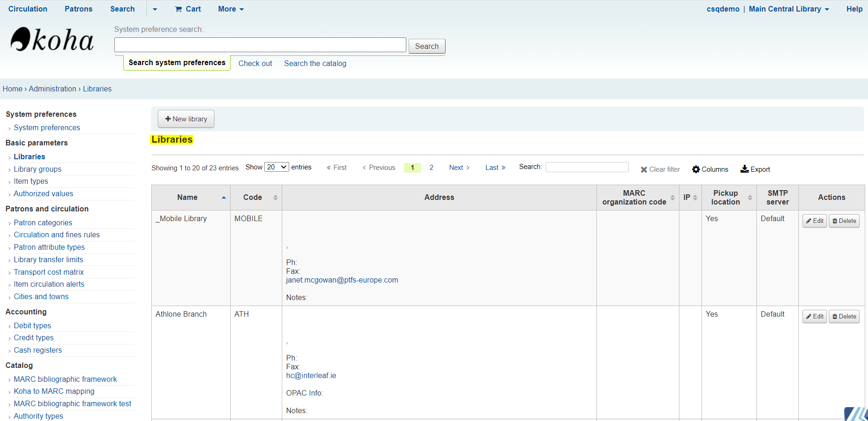The width and height of the screenshot is (868, 421).
Task: Open the Search menu item
Action: pyautogui.click(x=122, y=9)
